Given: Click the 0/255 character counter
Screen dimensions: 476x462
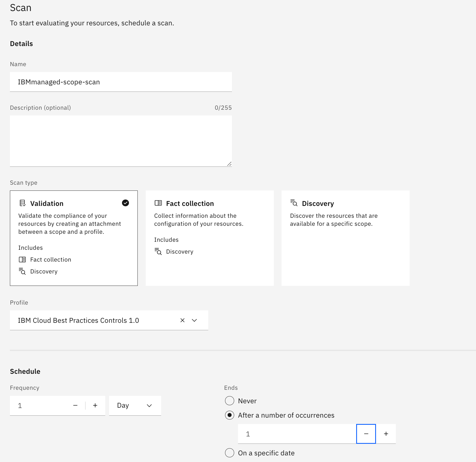Looking at the screenshot, I should click(223, 108).
